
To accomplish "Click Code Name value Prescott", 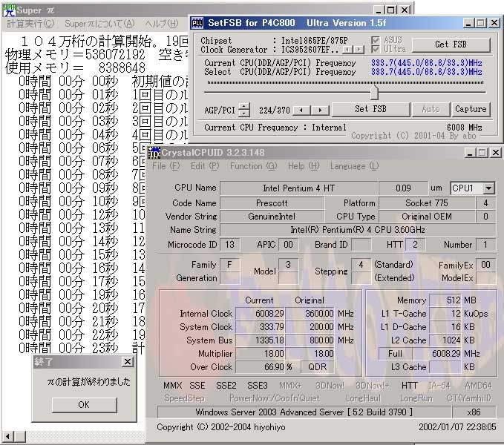I will (272, 203).
